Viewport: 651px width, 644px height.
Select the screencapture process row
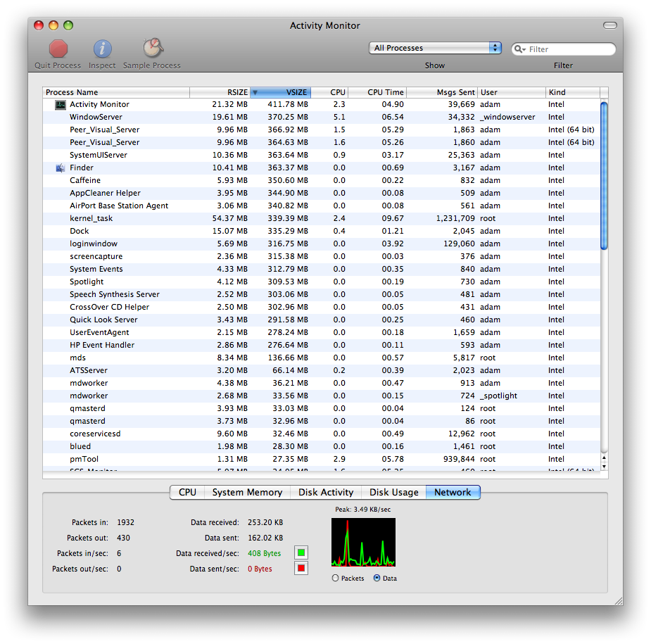tap(322, 257)
